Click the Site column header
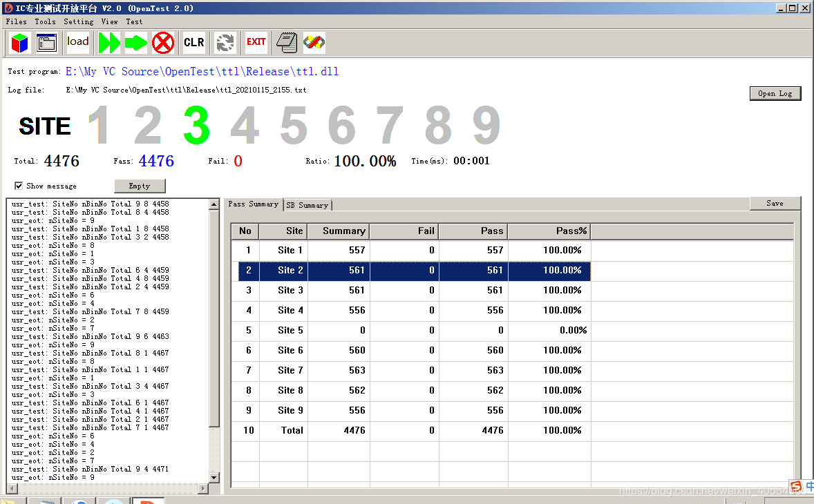Viewport: 814px width, 504px height. [283, 231]
